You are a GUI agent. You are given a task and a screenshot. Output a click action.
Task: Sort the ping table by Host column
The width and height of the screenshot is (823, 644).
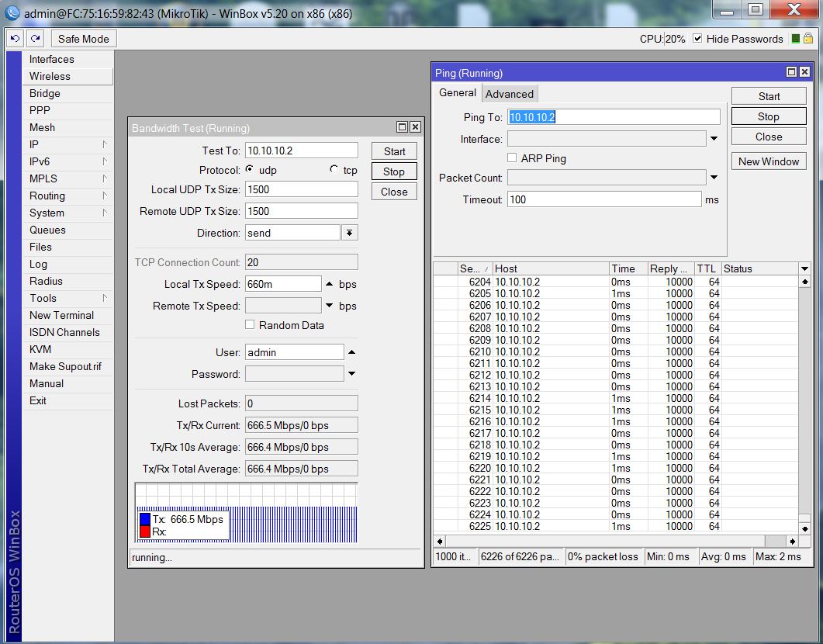[x=551, y=268]
